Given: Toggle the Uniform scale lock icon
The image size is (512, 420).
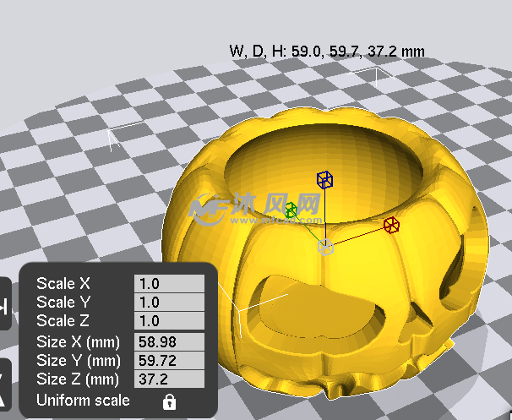Looking at the screenshot, I should pyautogui.click(x=169, y=401).
